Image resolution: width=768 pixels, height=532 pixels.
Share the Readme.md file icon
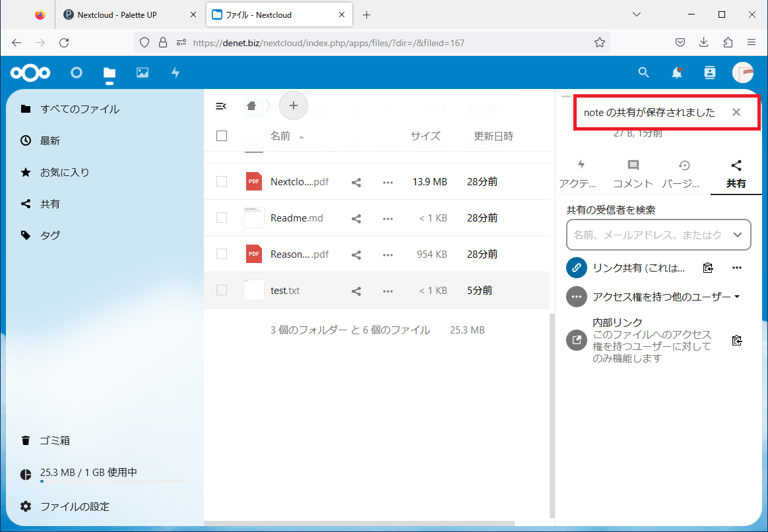[356, 219]
